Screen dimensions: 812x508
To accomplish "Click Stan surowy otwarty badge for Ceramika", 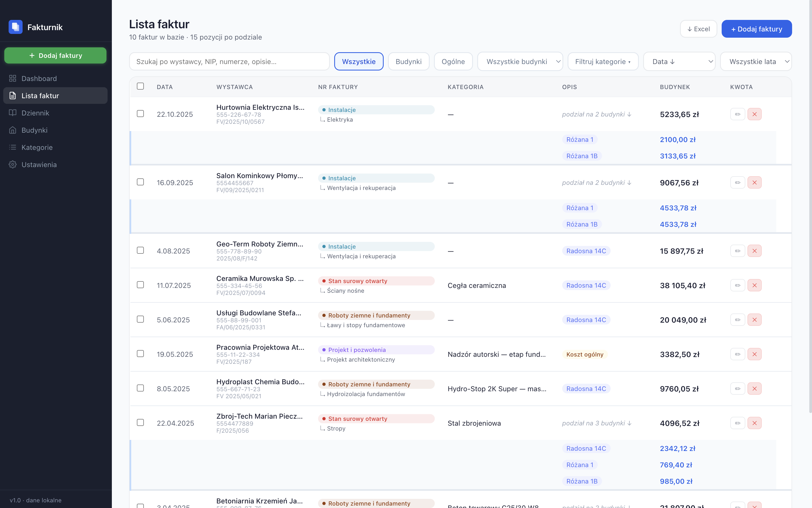I will pos(376,281).
